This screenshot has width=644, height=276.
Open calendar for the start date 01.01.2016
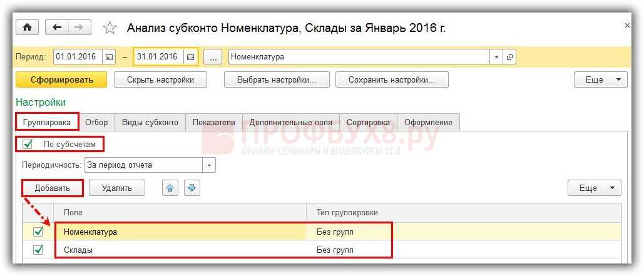click(109, 57)
